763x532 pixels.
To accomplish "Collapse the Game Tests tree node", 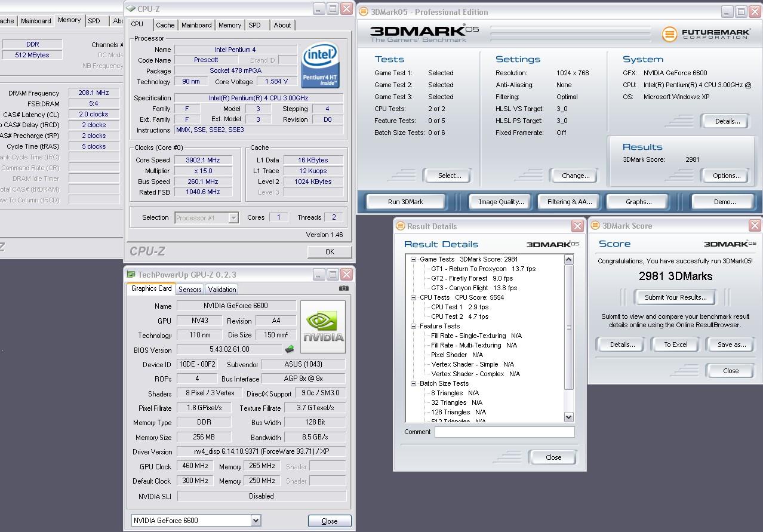I will click(413, 259).
